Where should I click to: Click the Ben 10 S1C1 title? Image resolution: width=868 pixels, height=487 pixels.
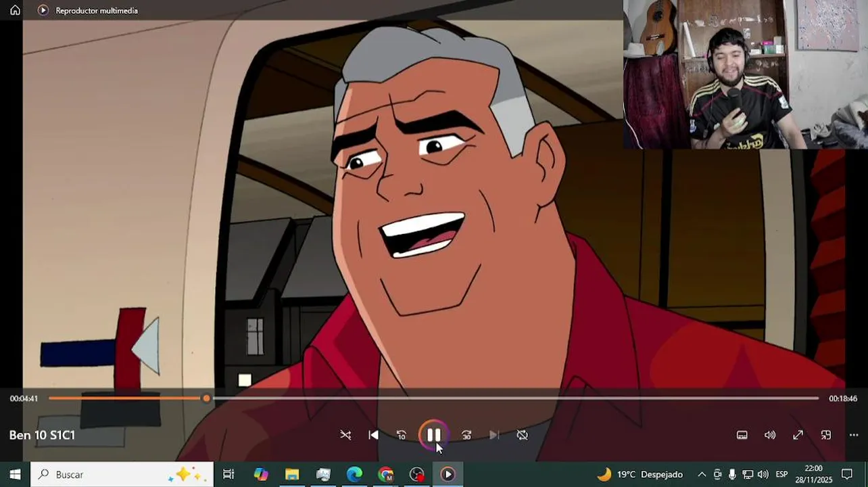pos(42,435)
